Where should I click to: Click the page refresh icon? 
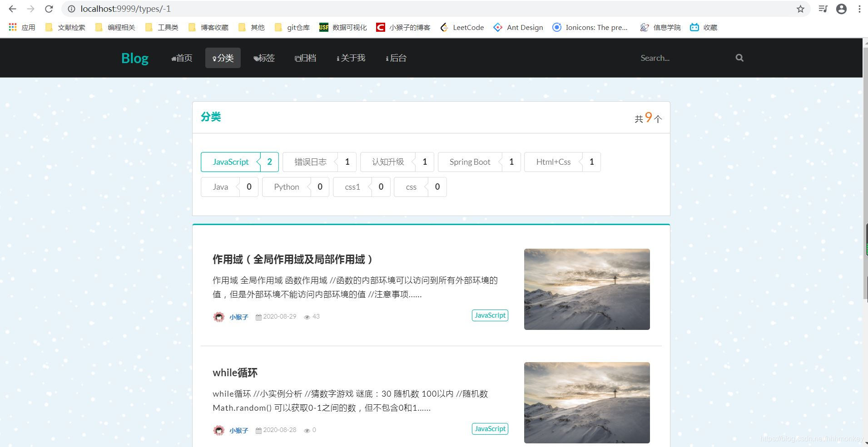(49, 9)
